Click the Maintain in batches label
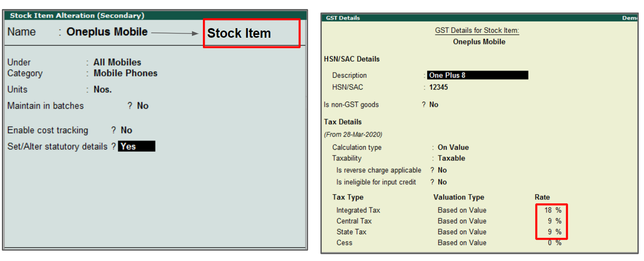 [x=45, y=106]
